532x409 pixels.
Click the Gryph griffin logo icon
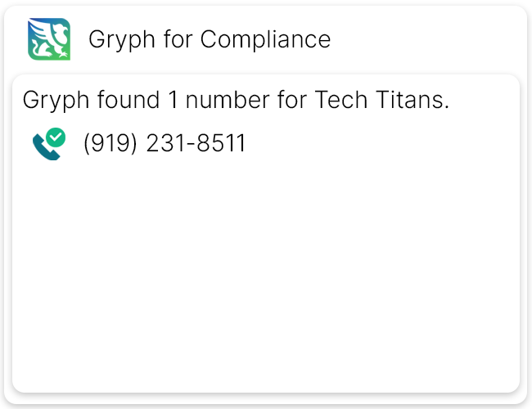(49, 39)
